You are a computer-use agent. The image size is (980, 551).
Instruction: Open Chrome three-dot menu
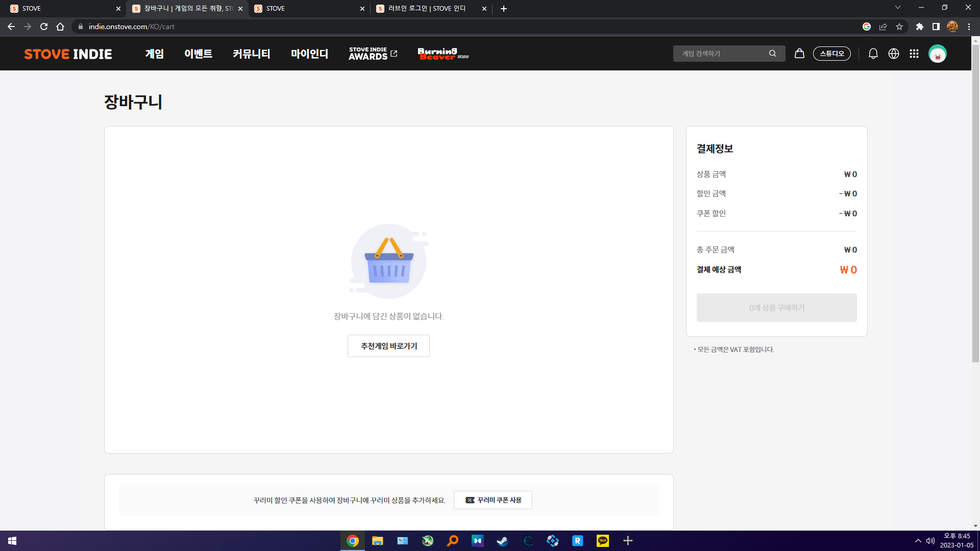[x=969, y=27]
